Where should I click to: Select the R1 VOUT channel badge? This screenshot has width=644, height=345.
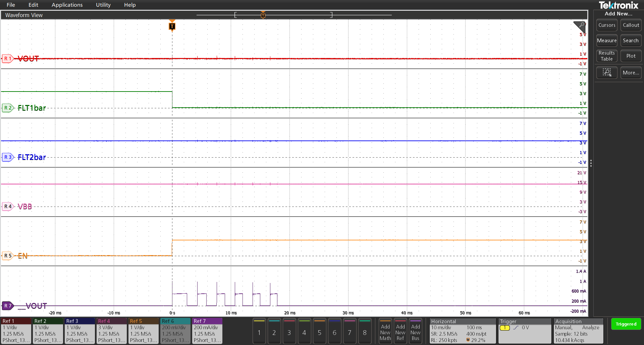pos(8,58)
